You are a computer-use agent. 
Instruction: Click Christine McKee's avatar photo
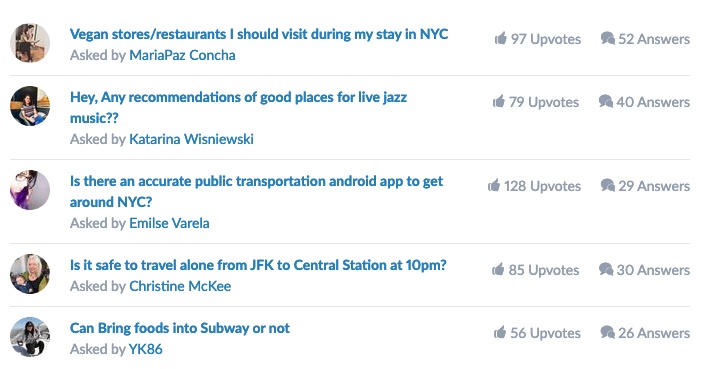pyautogui.click(x=30, y=274)
